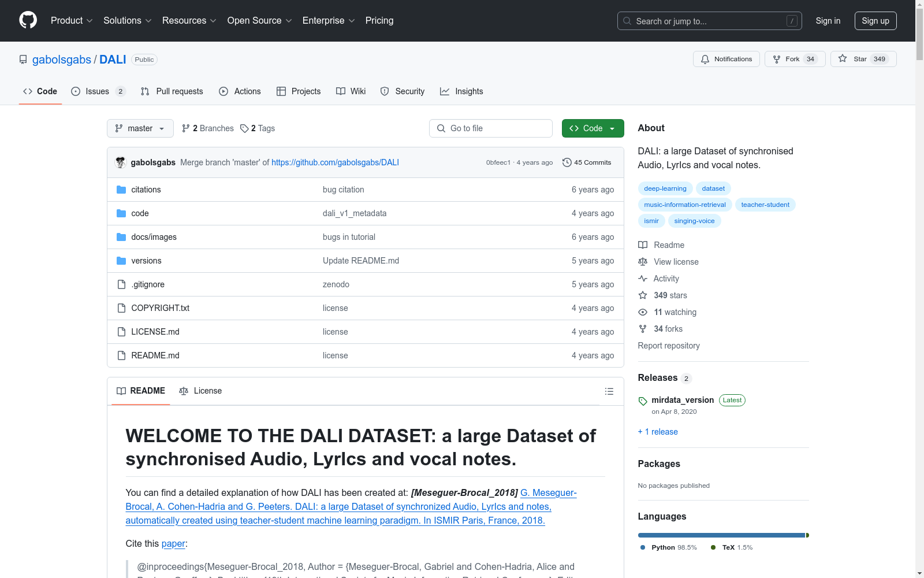
Task: Open the Pricing page
Action: pos(379,21)
